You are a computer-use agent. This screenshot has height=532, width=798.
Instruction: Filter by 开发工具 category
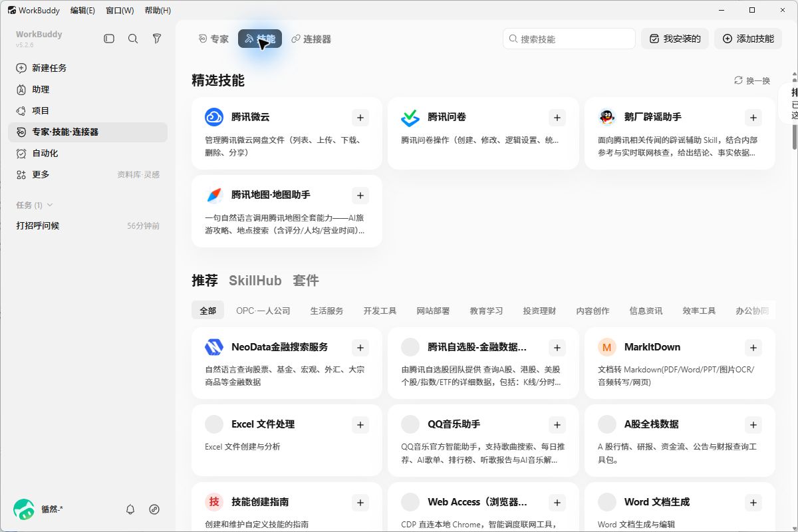coord(380,311)
